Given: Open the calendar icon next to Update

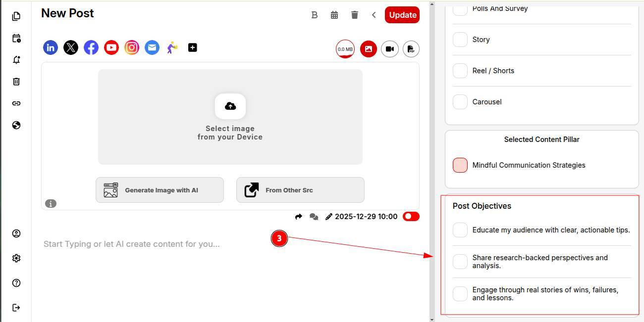Looking at the screenshot, I should pos(334,15).
